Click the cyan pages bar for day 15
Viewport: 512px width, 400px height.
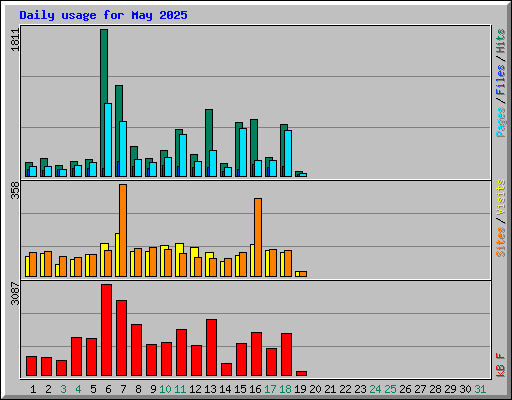click(243, 152)
